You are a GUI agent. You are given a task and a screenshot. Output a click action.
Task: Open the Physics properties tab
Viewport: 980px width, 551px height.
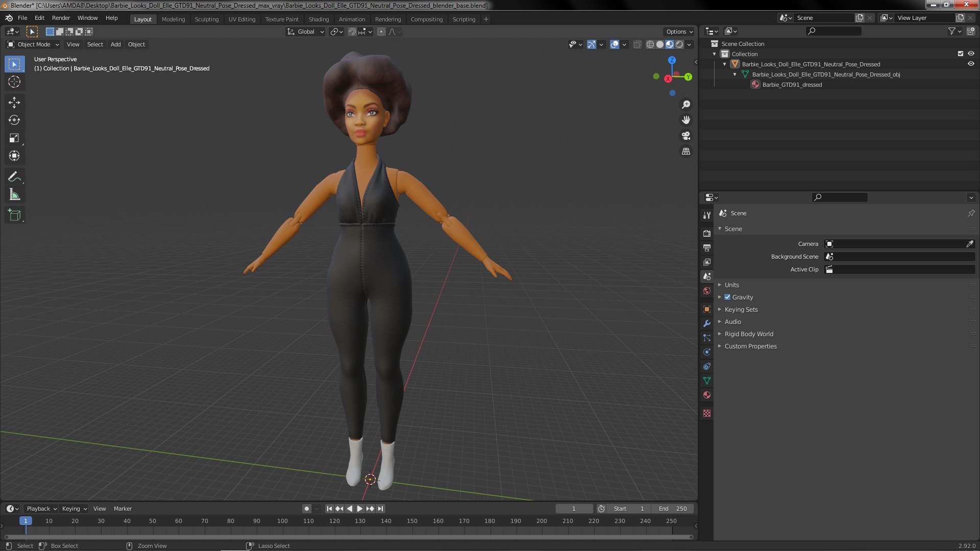tap(707, 352)
